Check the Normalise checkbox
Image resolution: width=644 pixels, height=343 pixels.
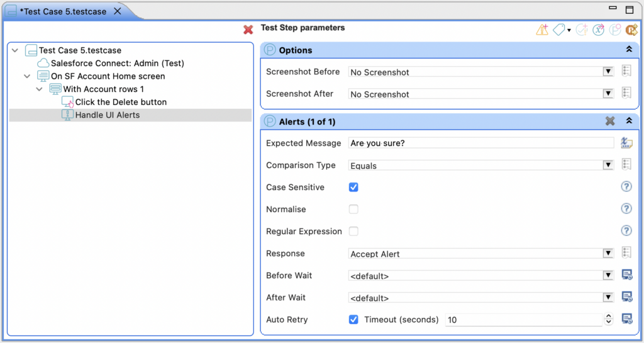coord(353,210)
